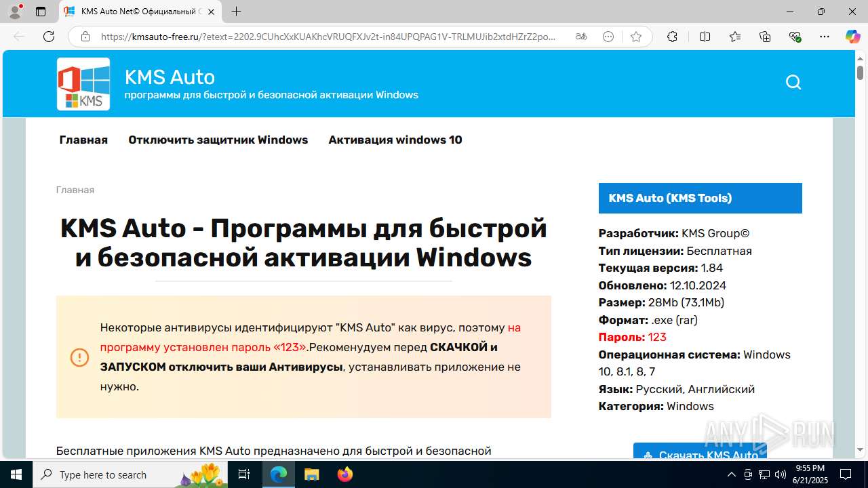Screen dimensions: 868x488
Task: Go to the Главная menu item
Action: coord(83,140)
